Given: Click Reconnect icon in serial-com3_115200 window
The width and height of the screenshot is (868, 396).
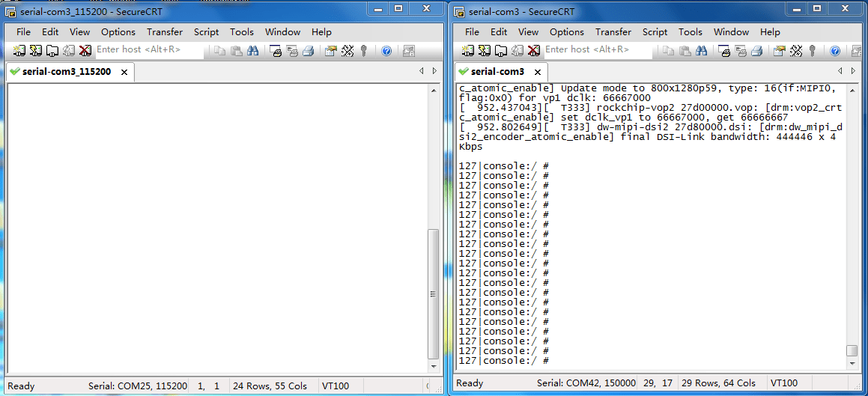Looking at the screenshot, I should point(69,51).
